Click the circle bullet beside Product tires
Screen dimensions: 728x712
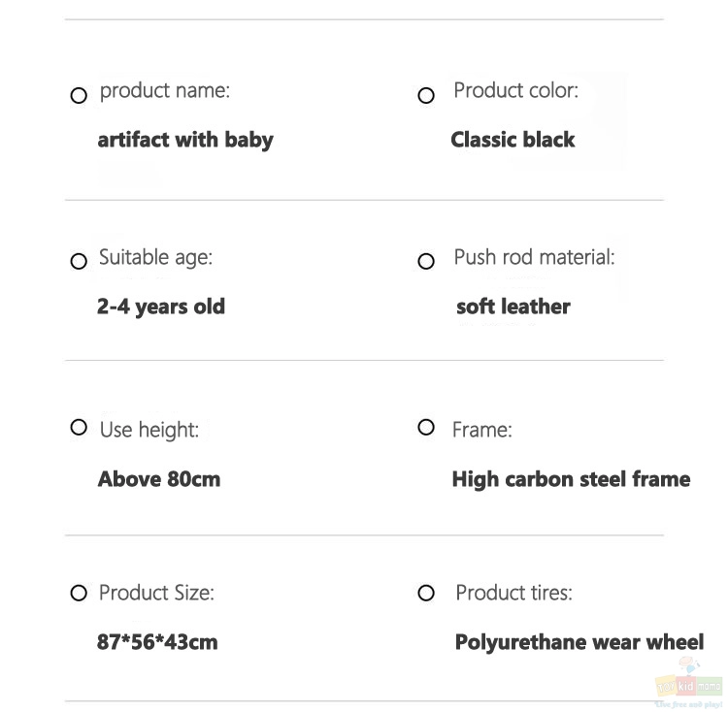426,593
